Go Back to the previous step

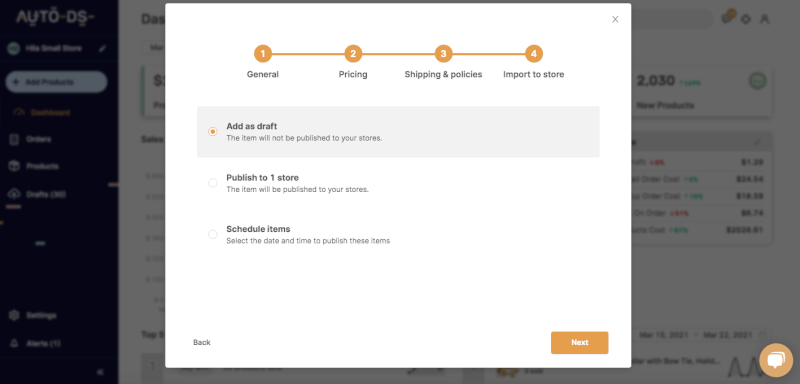(x=202, y=343)
